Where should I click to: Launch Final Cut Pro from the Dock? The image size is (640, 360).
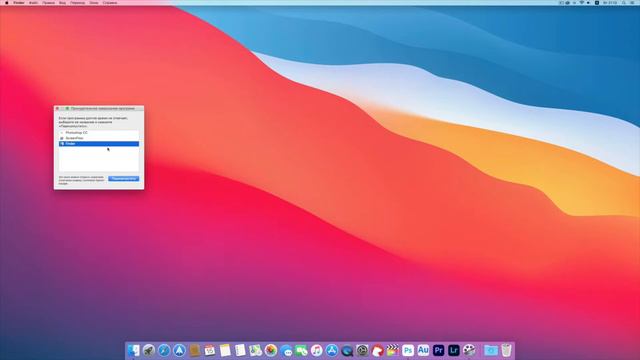393,350
